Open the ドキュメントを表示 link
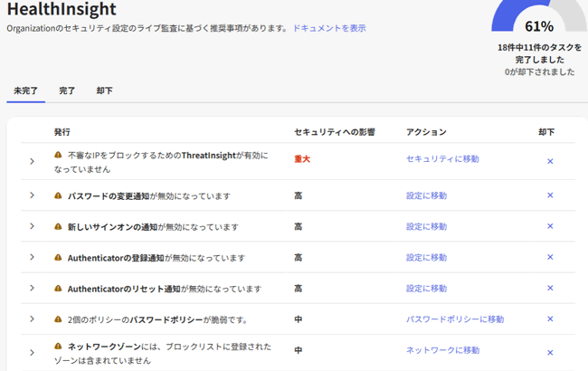This screenshot has height=371, width=588. (329, 28)
